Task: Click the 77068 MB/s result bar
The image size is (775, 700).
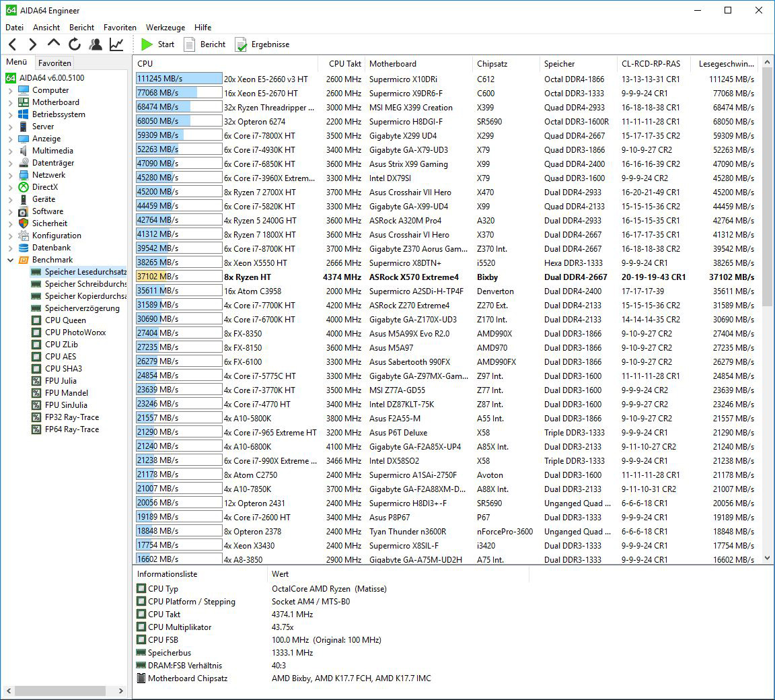Action: pos(179,93)
